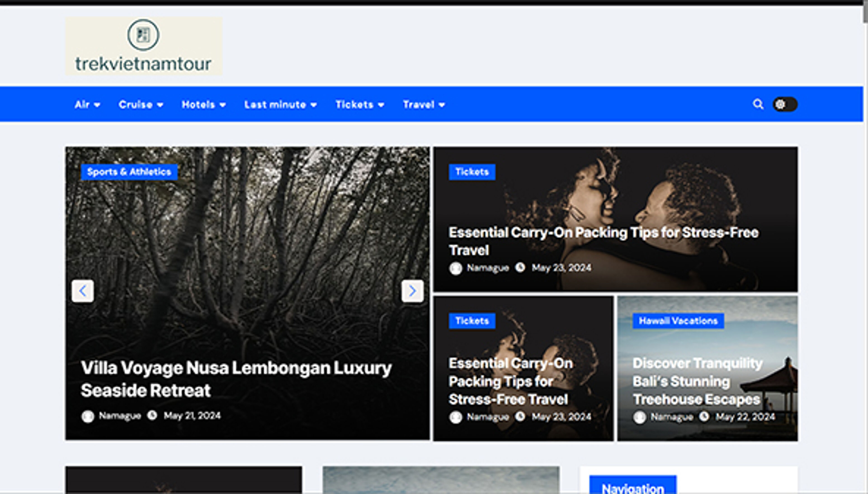868x494 pixels.
Task: Click clock icon beside May 21, 2024
Action: (152, 415)
